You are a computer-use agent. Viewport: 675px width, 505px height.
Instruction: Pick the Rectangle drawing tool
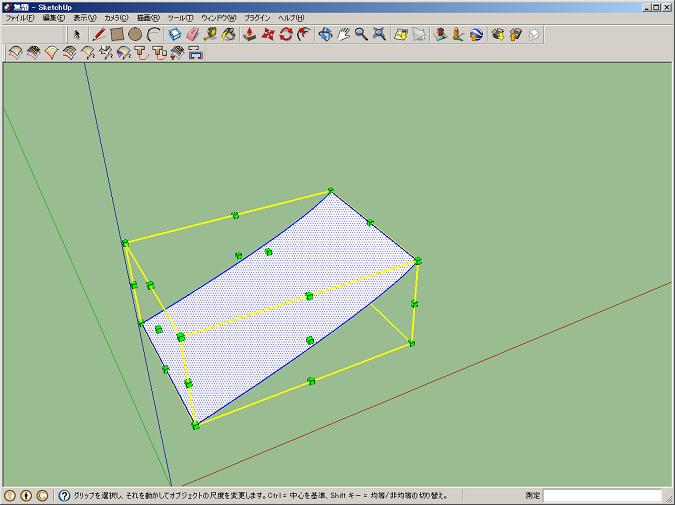pos(117,34)
